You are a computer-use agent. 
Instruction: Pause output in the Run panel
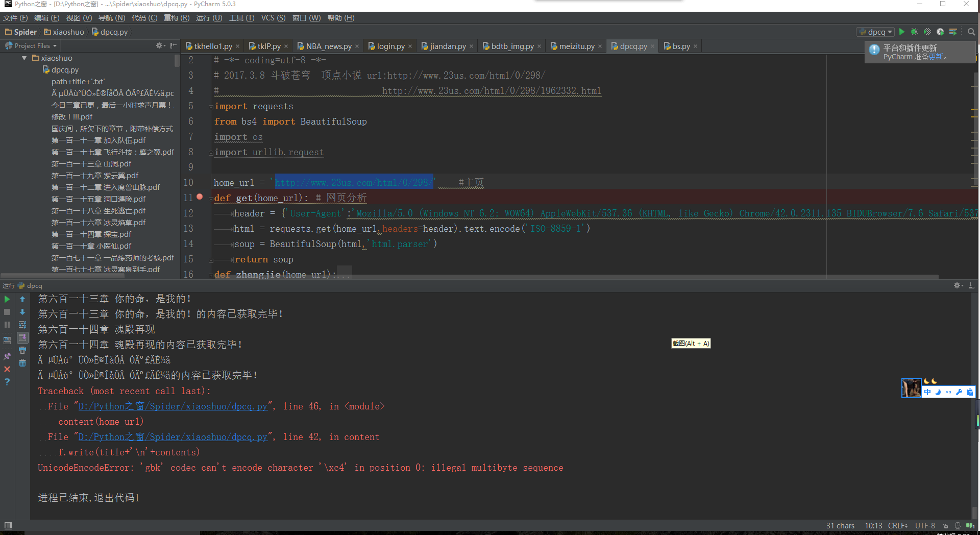pos(7,325)
